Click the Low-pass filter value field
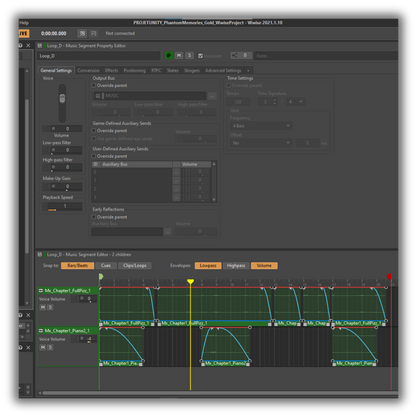This screenshot has width=417, height=417. click(x=66, y=150)
